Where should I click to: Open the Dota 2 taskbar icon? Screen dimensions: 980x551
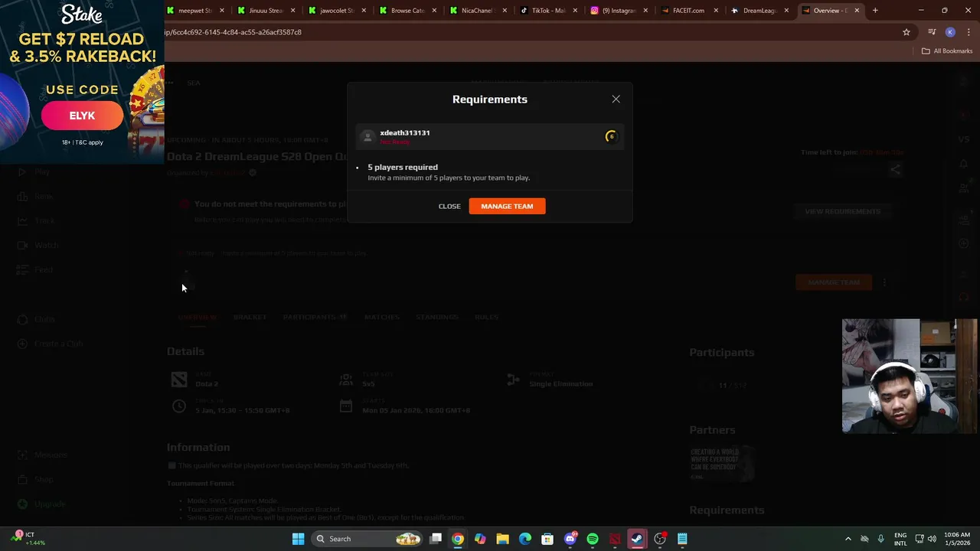coord(615,539)
